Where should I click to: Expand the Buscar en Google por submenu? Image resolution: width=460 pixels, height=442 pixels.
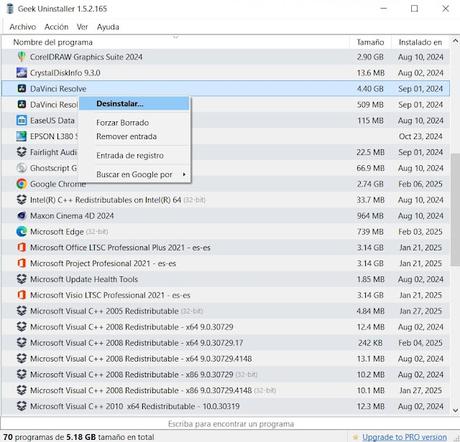click(x=134, y=174)
